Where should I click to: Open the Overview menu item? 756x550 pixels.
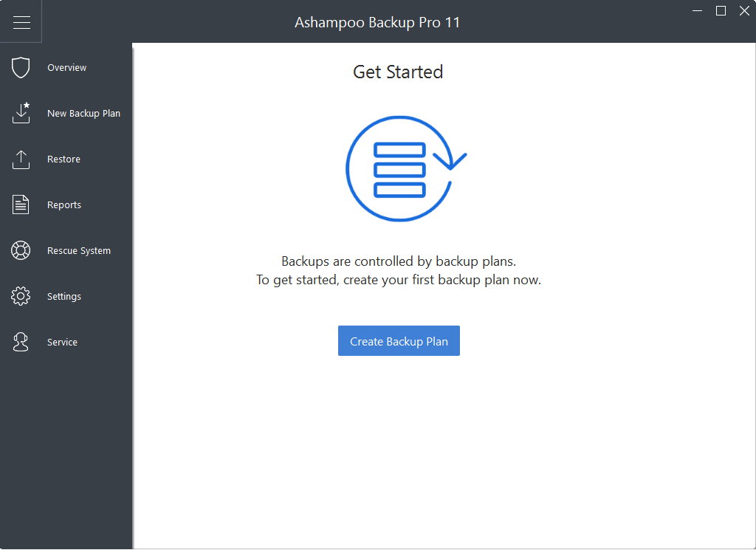coord(66,68)
